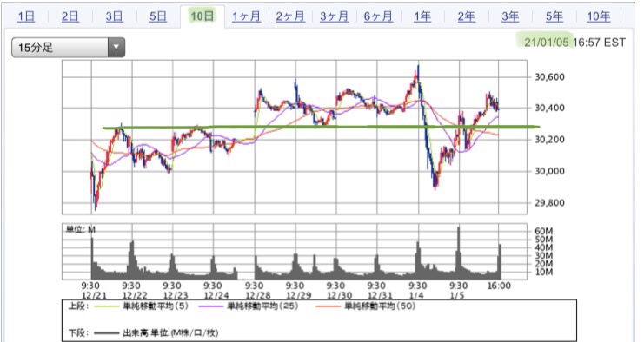Click the 10M volume axis label
Screen dimensions: 644x342
[x=543, y=272]
